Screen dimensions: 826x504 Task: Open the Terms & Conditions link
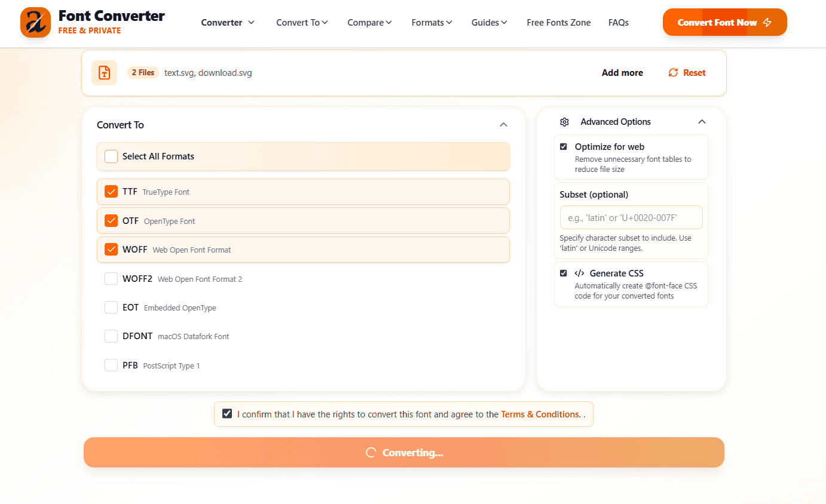(540, 414)
